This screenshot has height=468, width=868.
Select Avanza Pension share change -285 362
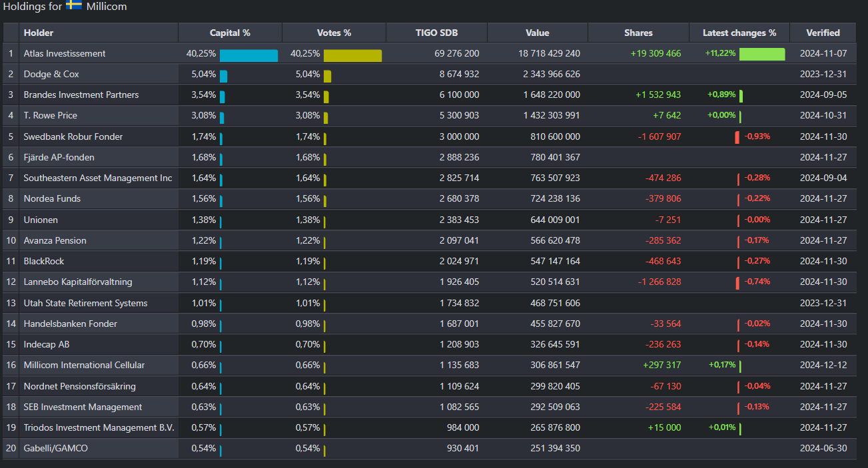coord(663,240)
